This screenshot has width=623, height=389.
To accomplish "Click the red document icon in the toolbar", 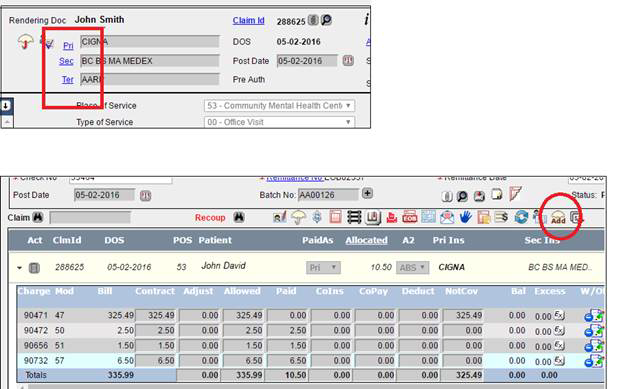I will (335, 217).
